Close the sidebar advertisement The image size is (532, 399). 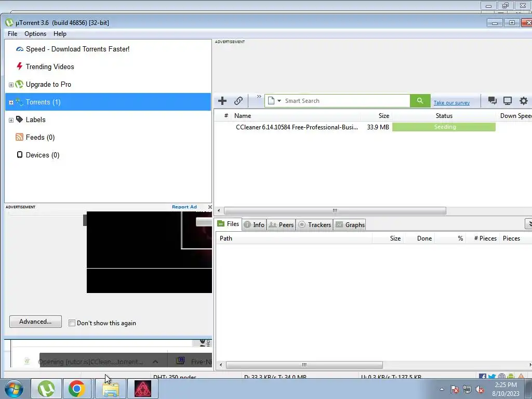[210, 207]
